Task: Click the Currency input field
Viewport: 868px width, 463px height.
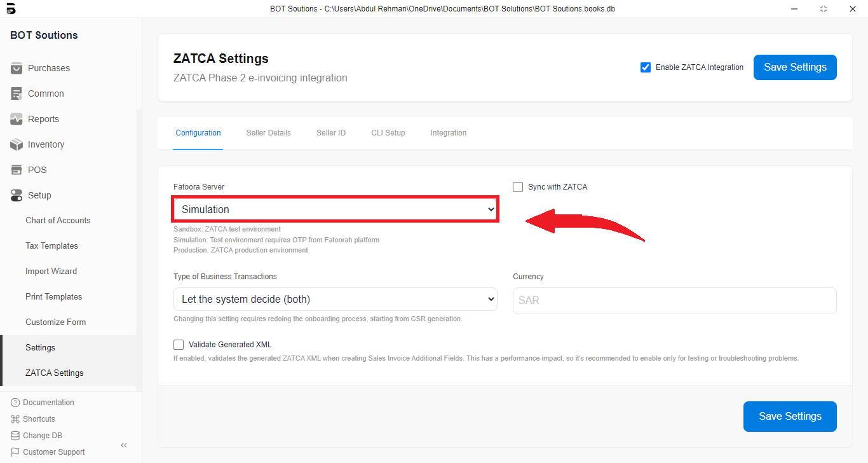Action: [x=674, y=300]
